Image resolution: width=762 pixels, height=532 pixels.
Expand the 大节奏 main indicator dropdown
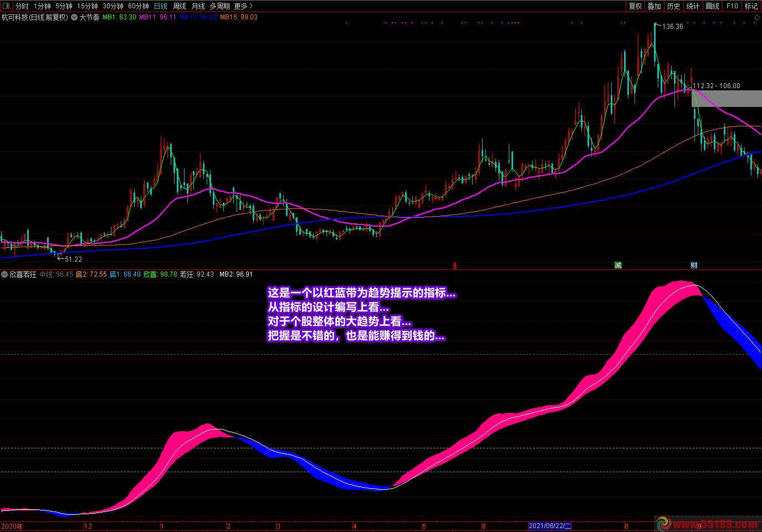click(x=74, y=17)
